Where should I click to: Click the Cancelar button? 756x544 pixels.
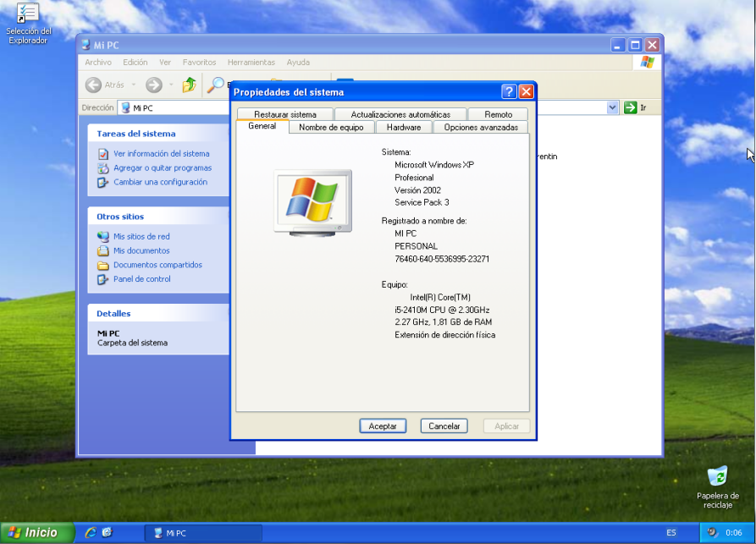tap(444, 426)
